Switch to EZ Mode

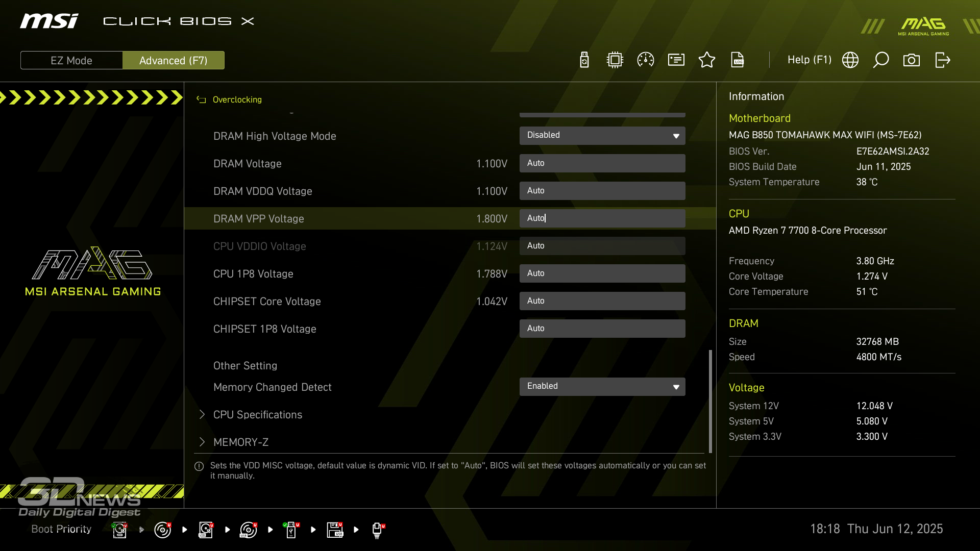[71, 60]
